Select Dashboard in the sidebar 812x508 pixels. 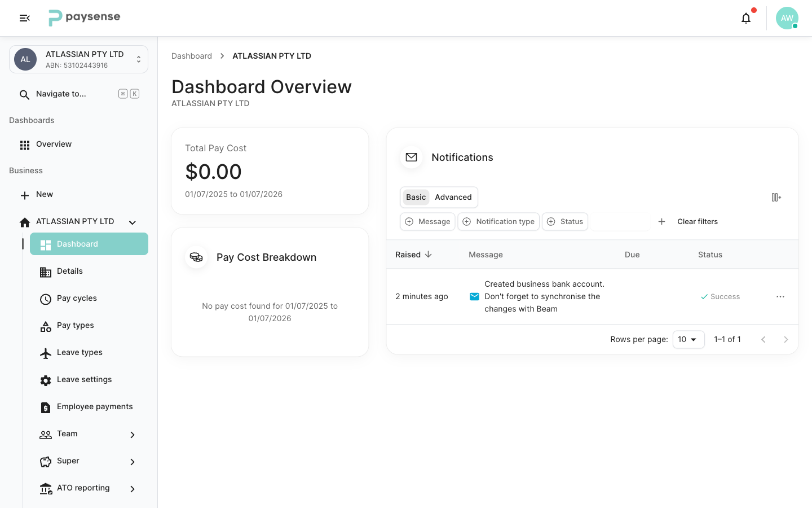(89, 244)
